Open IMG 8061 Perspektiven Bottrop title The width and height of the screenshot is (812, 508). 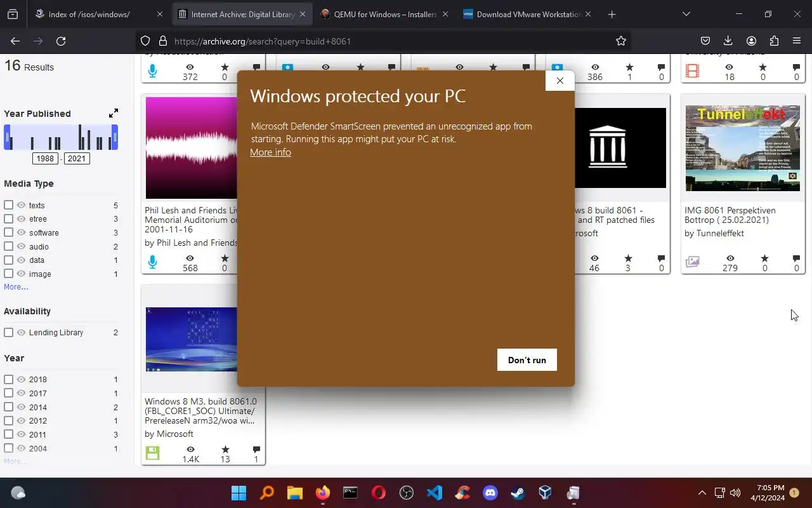tap(730, 215)
